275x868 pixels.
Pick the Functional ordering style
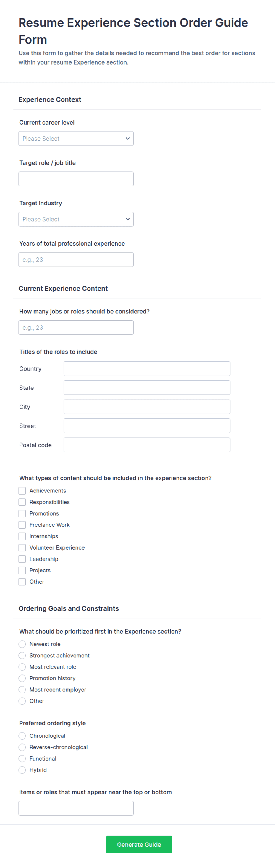22,759
